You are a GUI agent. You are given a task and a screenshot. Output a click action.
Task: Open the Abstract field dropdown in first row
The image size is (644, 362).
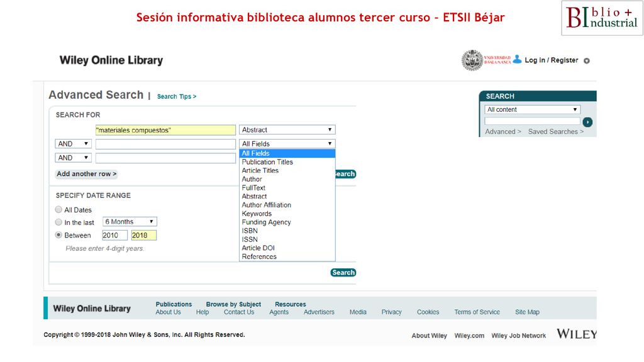pos(287,129)
